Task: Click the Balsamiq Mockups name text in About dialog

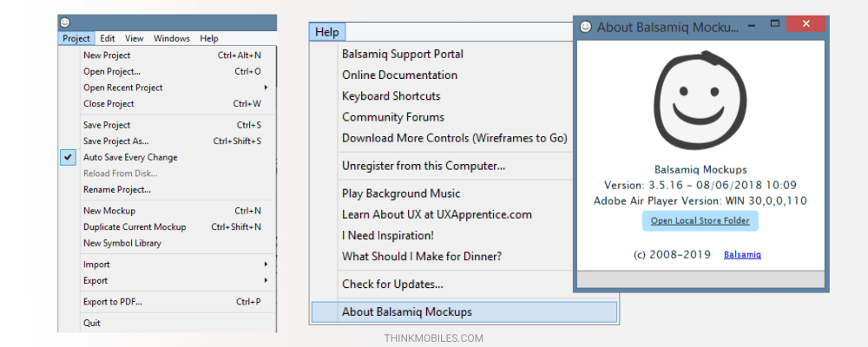Action: click(700, 170)
